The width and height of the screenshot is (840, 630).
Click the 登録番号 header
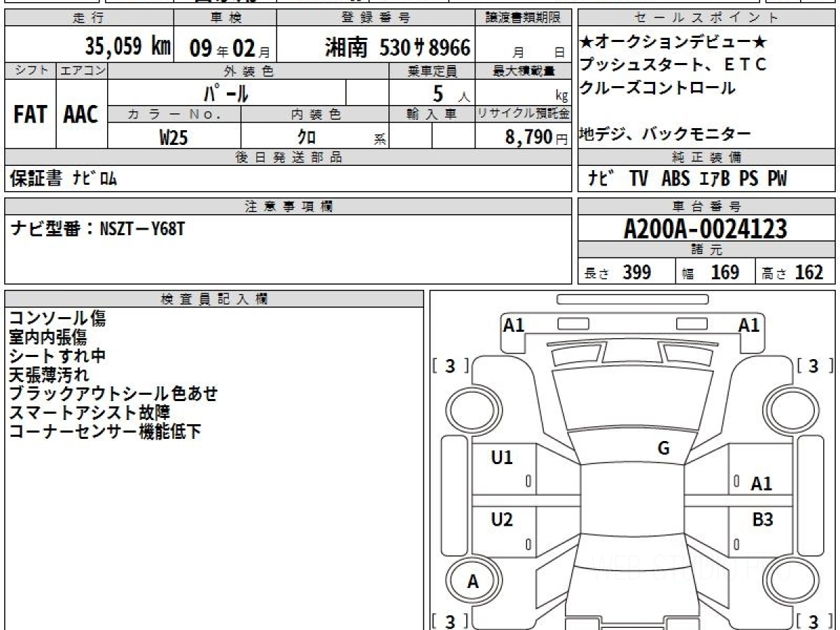point(376,18)
